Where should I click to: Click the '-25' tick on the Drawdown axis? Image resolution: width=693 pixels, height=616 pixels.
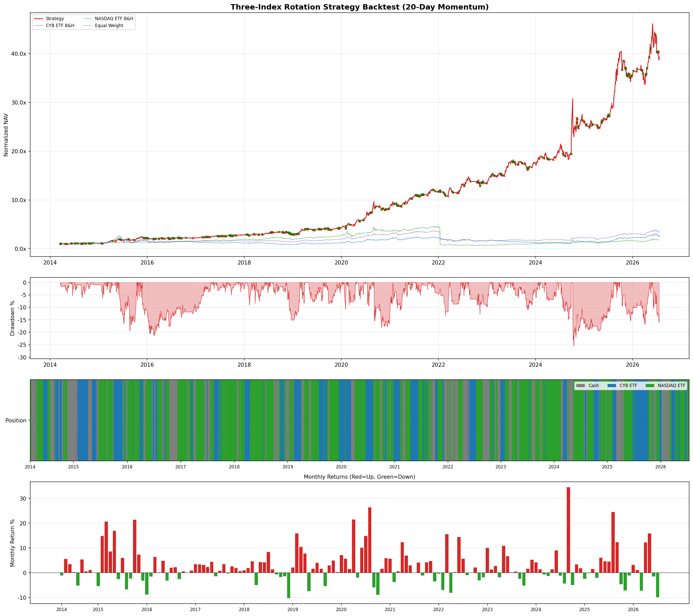point(22,345)
